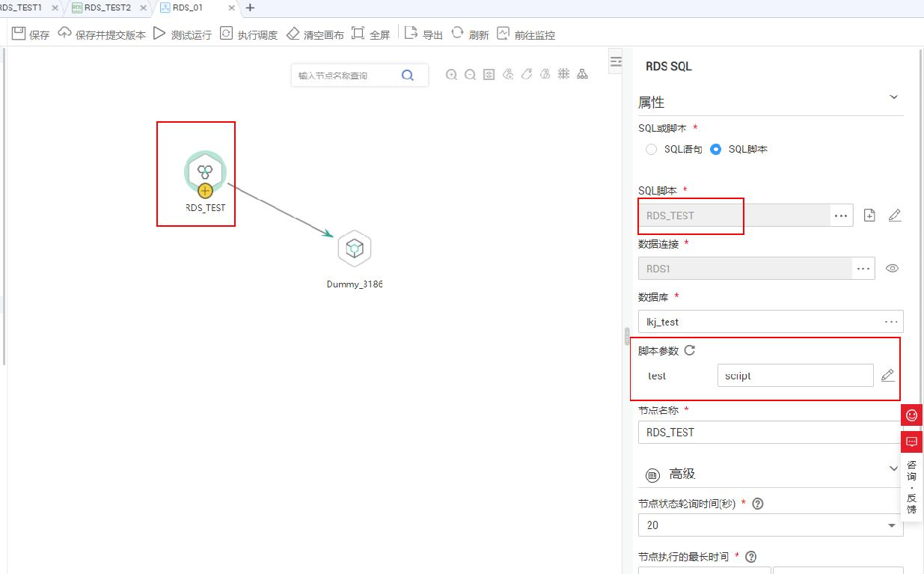924x574 pixels.
Task: Click the 高级 section list icon
Action: pyautogui.click(x=652, y=474)
